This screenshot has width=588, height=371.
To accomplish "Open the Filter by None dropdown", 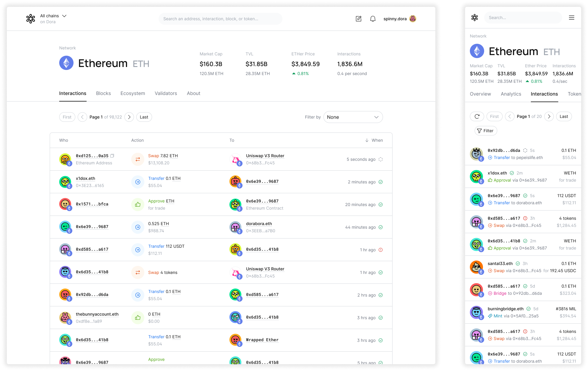I will click(353, 117).
